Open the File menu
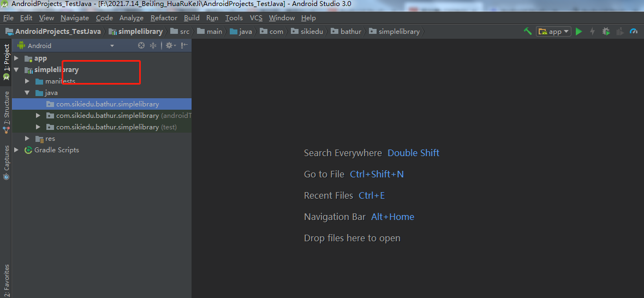The image size is (644, 298). point(8,17)
